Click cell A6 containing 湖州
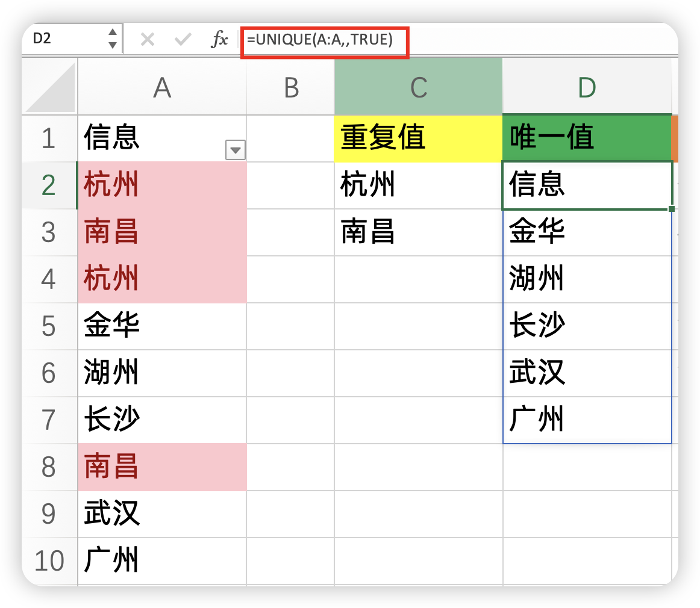Screen dimensions: 700x608 (x=162, y=373)
